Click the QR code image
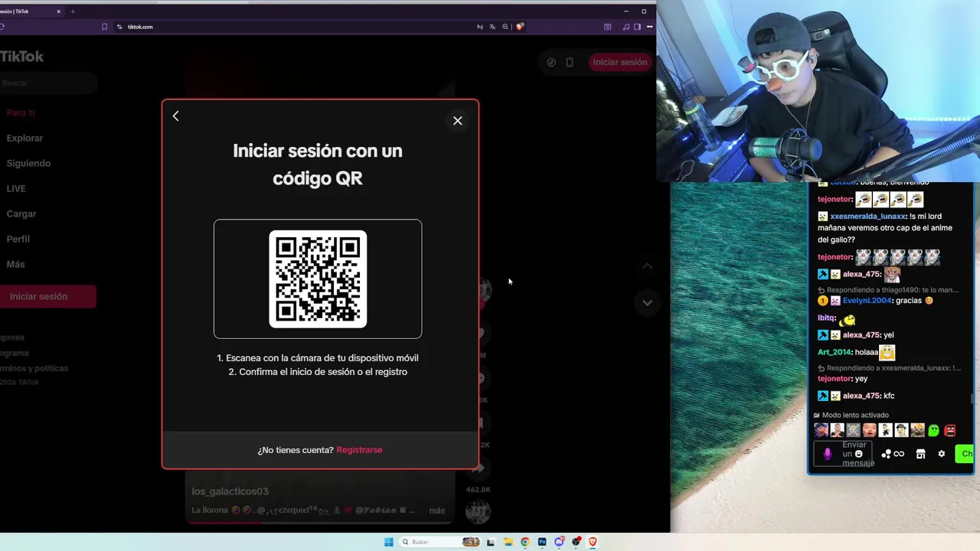The image size is (980, 551). [x=318, y=279]
